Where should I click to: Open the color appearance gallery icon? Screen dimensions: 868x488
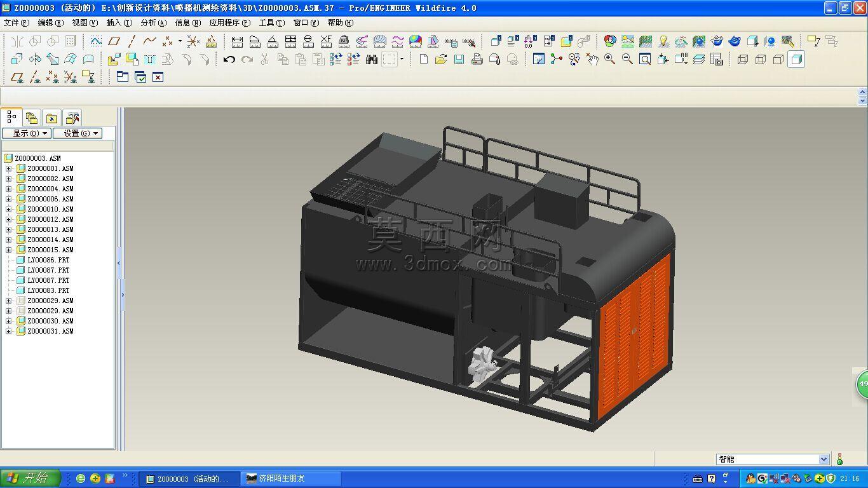[610, 41]
